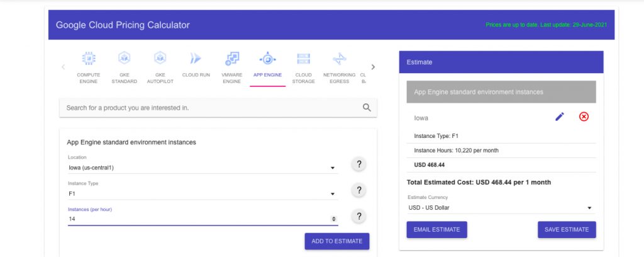
Task: Click the App Engine standard environment instances header
Action: (x=501, y=92)
